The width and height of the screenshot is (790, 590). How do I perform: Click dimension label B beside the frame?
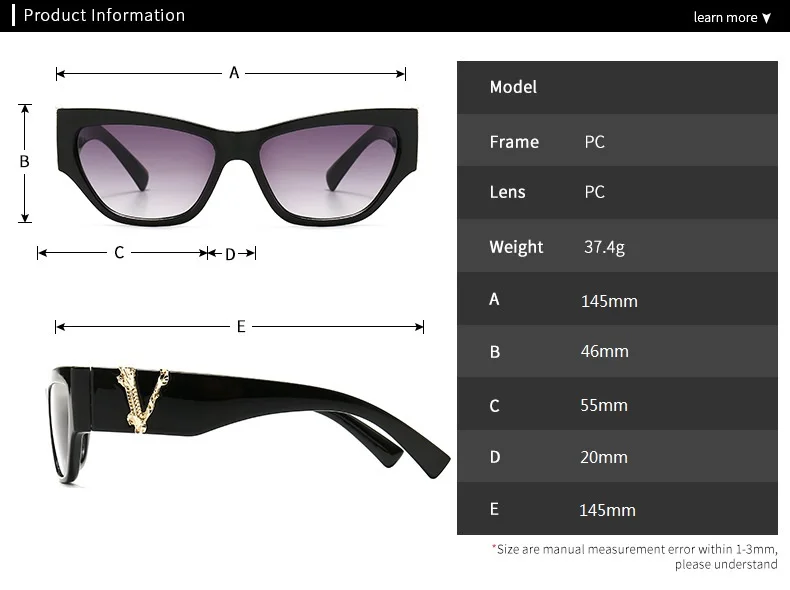[24, 161]
